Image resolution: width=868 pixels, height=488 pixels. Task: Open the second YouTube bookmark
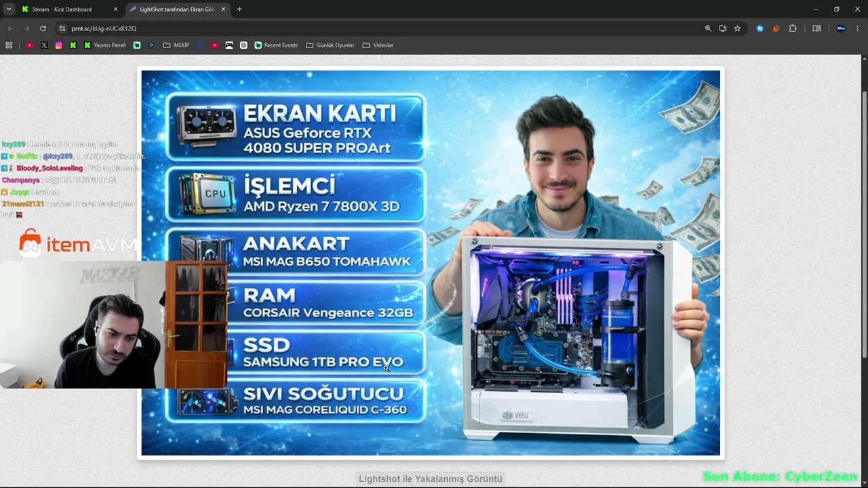tap(215, 45)
